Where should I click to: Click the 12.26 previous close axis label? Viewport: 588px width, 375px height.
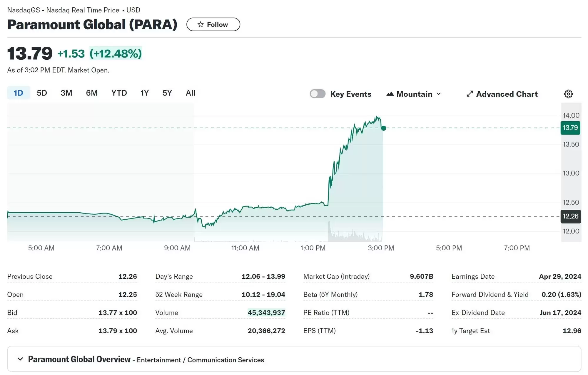[x=570, y=216]
